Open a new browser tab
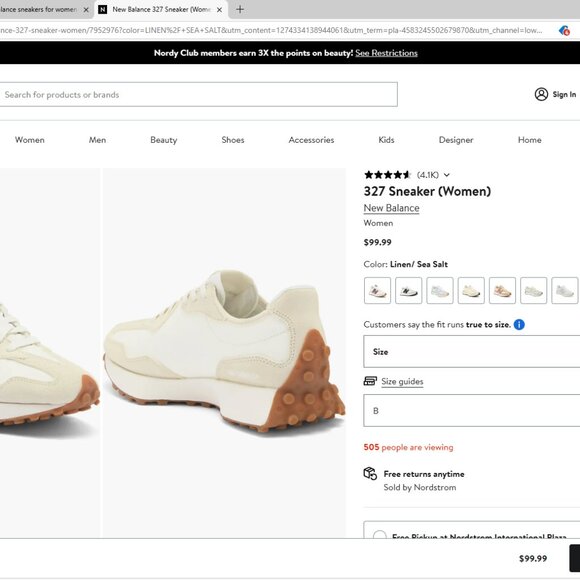The width and height of the screenshot is (580, 580). pyautogui.click(x=240, y=10)
